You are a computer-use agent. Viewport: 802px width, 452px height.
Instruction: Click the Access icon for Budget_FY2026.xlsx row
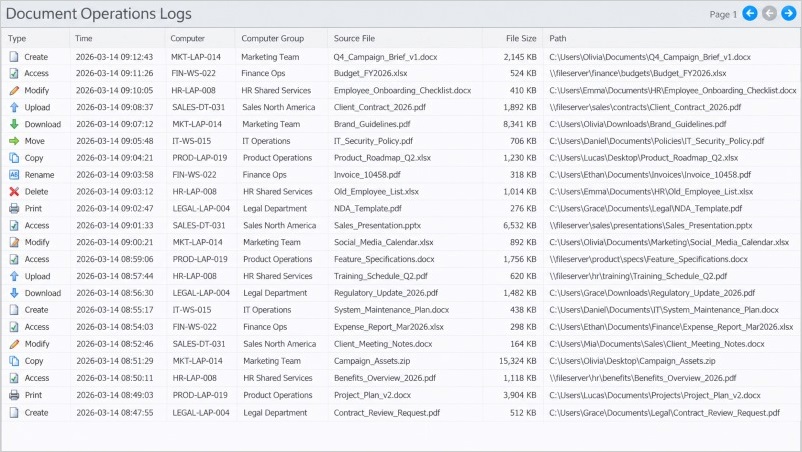tap(14, 74)
